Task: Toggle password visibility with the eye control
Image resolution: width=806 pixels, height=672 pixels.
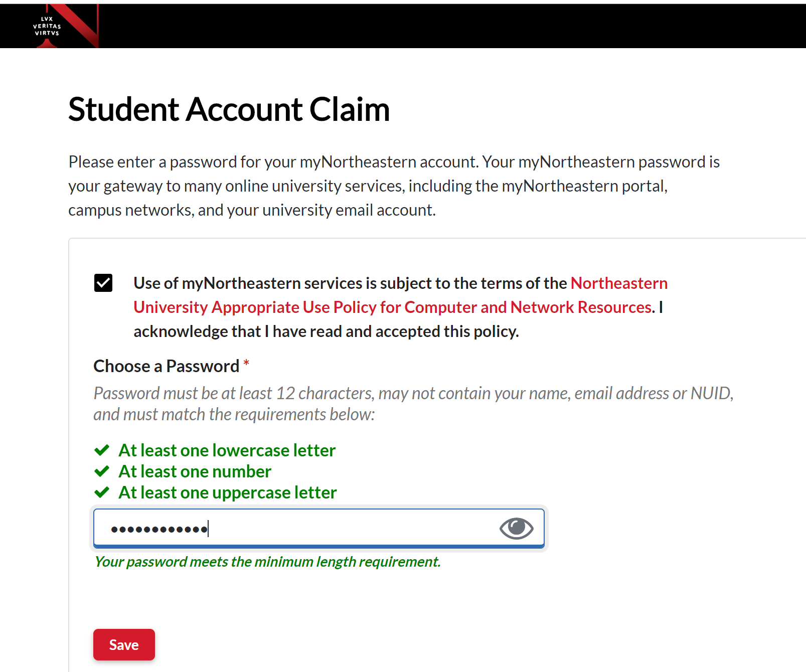Action: [x=516, y=528]
